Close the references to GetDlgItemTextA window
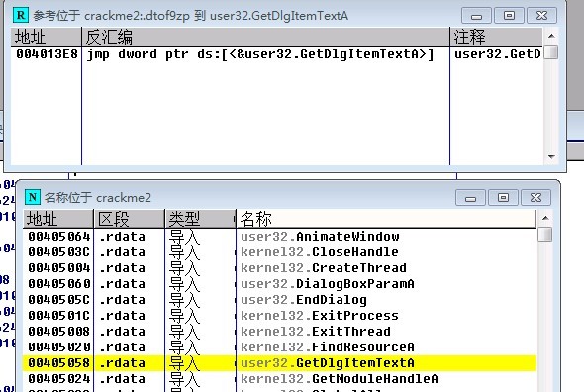 [x=541, y=16]
